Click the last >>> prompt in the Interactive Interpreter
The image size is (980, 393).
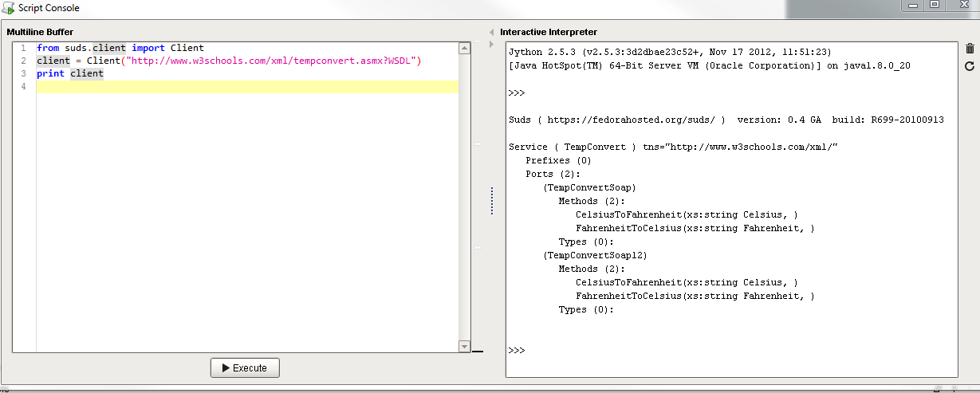point(517,350)
